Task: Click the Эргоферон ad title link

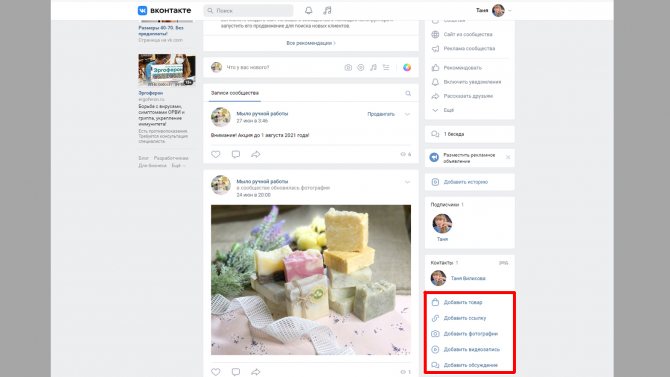Action: click(150, 93)
